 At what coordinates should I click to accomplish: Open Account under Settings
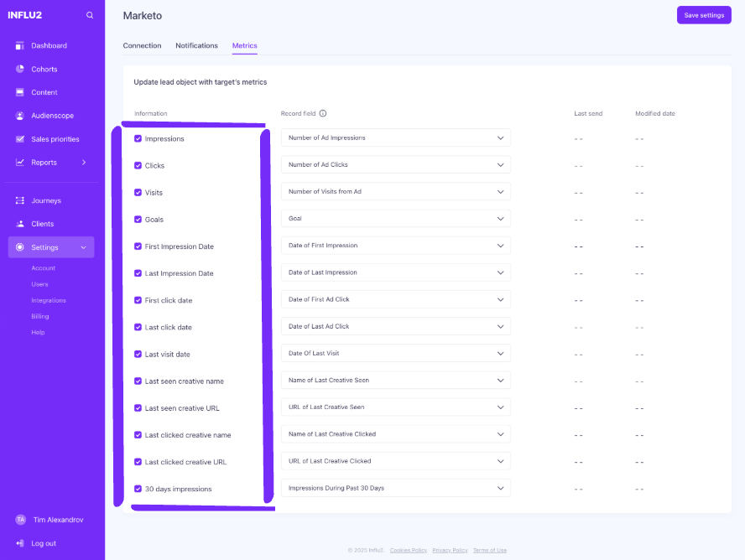click(44, 268)
